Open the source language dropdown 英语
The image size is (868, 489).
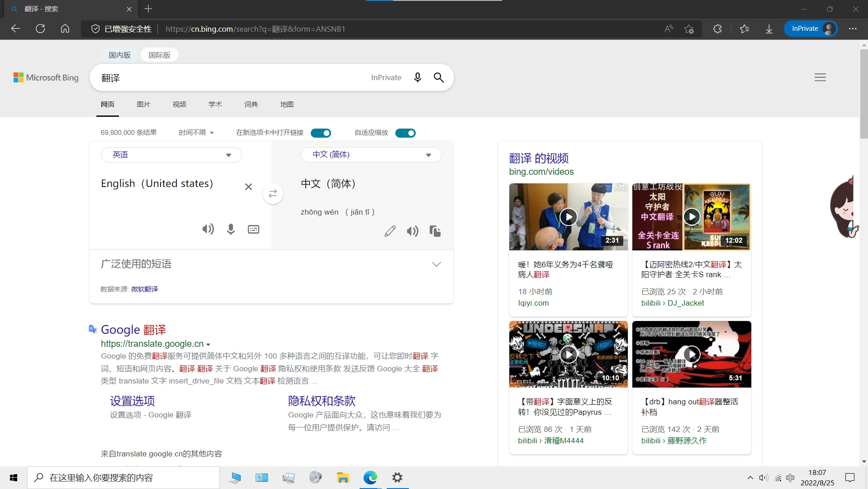[171, 155]
